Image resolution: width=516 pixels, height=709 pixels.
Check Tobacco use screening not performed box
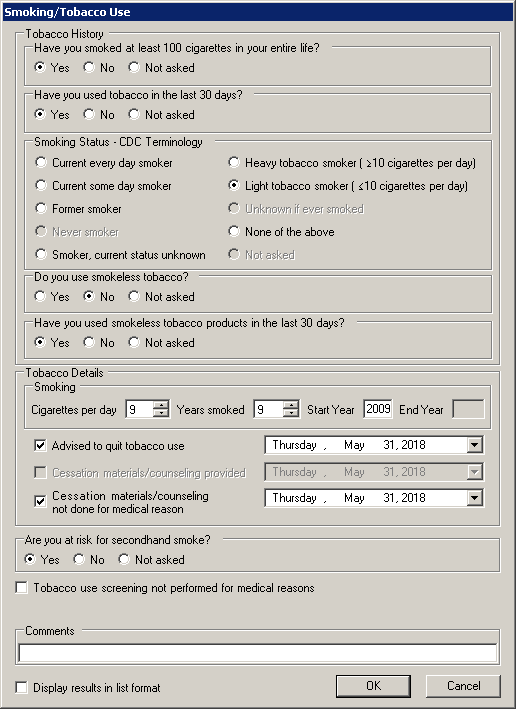point(21,587)
